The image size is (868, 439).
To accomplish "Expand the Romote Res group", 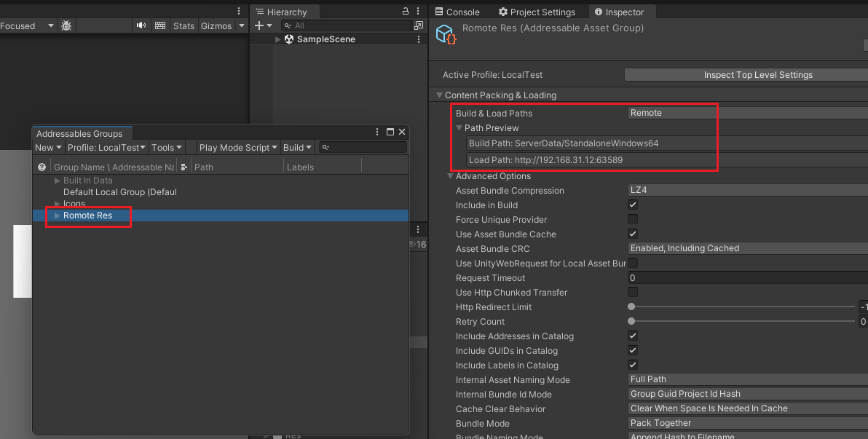I will pos(57,215).
